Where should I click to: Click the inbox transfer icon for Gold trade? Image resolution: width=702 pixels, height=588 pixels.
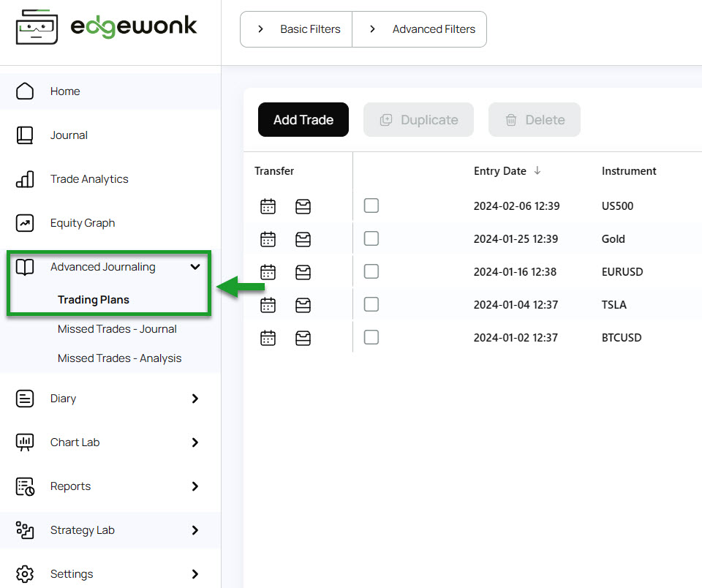(303, 240)
